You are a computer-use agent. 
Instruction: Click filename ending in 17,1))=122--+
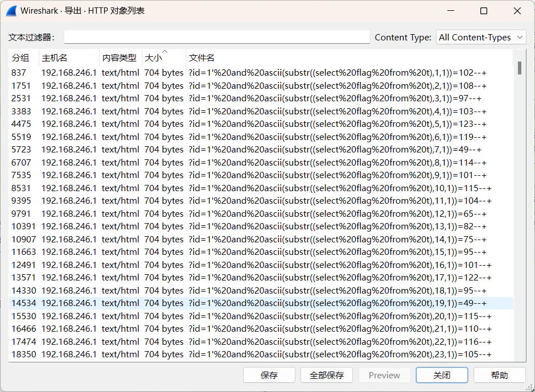(x=340, y=278)
